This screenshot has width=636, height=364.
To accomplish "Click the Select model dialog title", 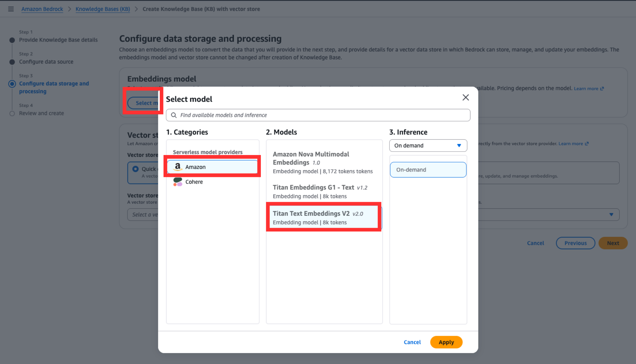I will 189,99.
